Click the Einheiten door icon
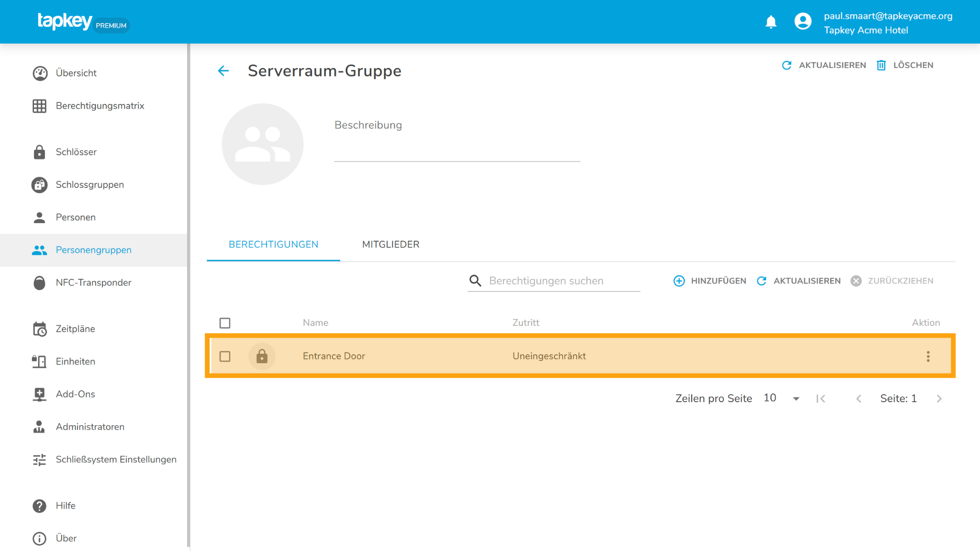The height and width of the screenshot is (551, 980). pyautogui.click(x=40, y=362)
